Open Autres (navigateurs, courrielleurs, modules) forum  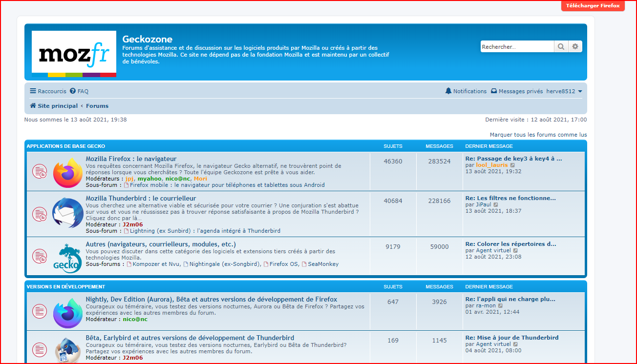[161, 244]
